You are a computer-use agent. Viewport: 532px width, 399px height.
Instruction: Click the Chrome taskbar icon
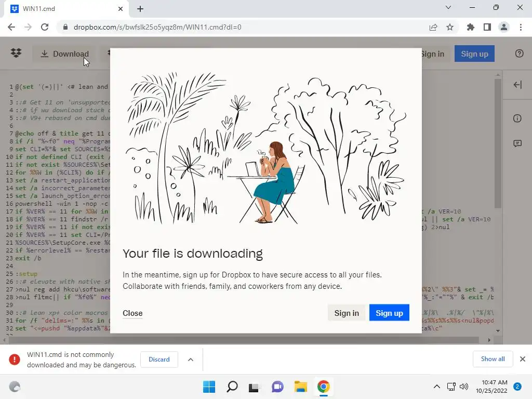(323, 387)
